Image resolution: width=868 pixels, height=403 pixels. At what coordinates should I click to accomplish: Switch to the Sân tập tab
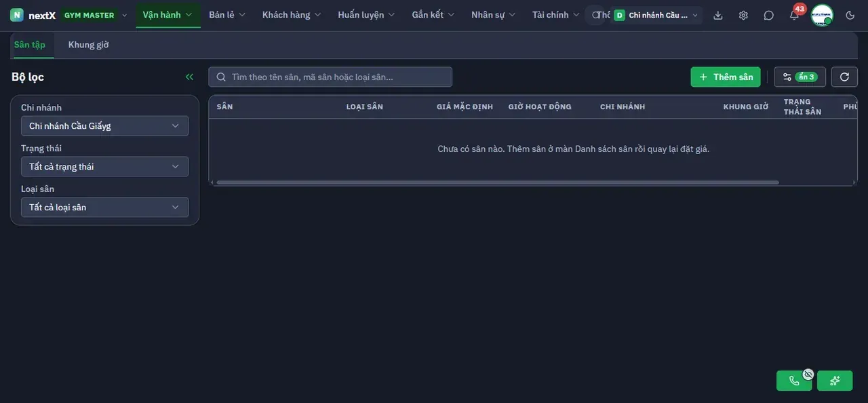click(30, 45)
